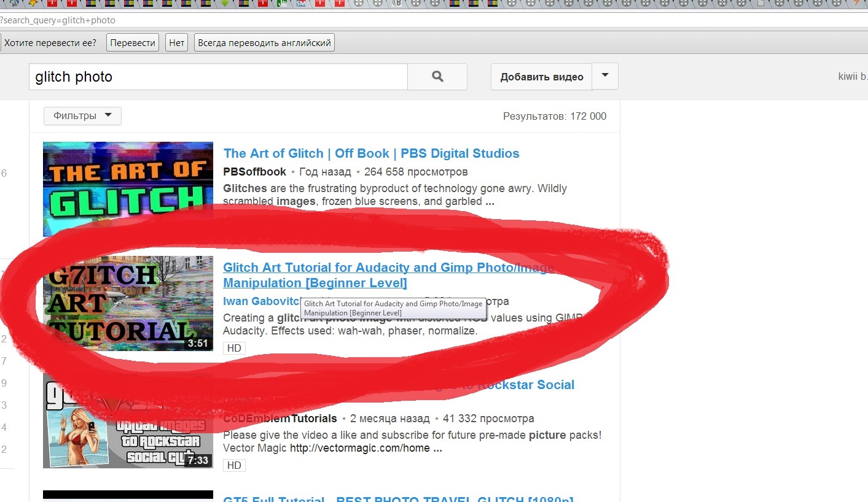Click the "3:51" duration label

[x=198, y=343]
